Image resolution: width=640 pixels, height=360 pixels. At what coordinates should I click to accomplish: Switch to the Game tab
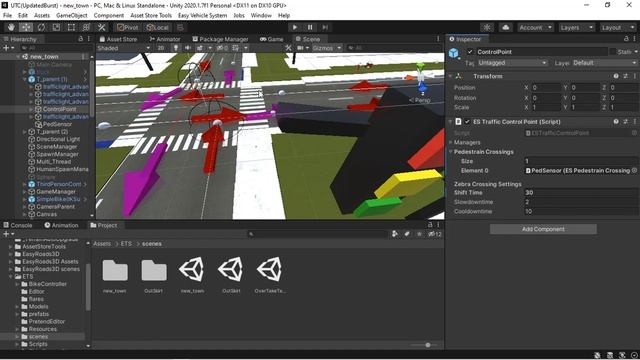(x=272, y=39)
